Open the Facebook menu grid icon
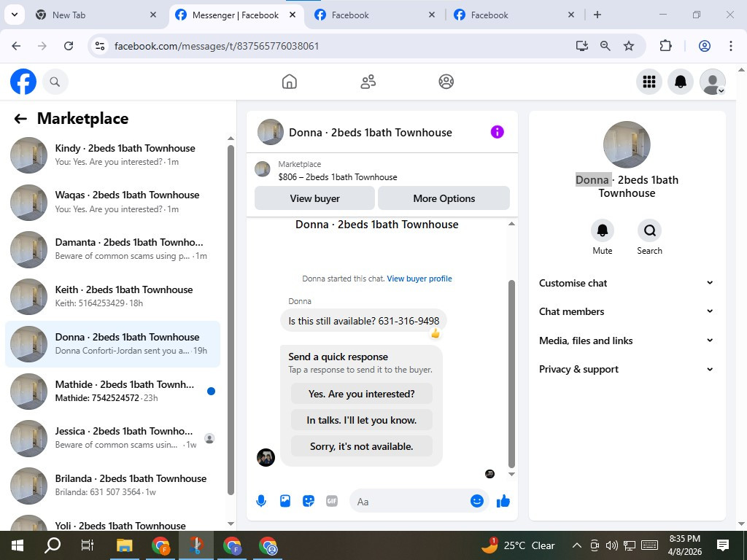The height and width of the screenshot is (560, 747). pos(649,82)
